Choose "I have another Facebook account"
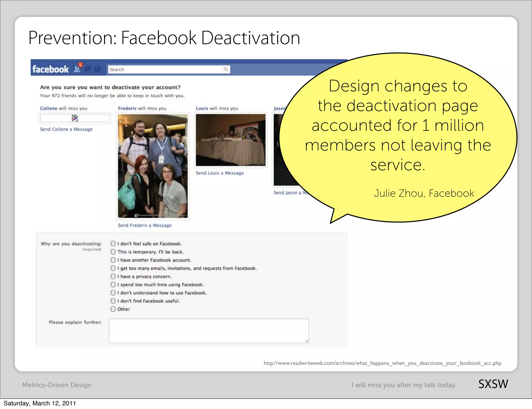 coord(113,260)
